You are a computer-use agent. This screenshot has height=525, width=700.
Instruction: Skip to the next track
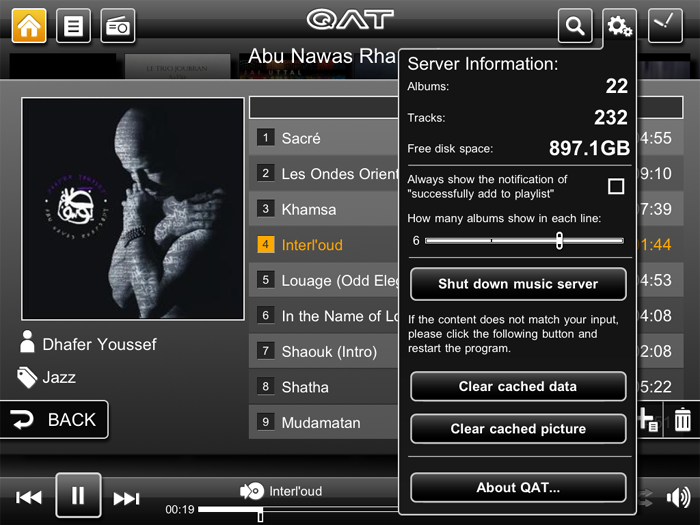[x=127, y=498]
